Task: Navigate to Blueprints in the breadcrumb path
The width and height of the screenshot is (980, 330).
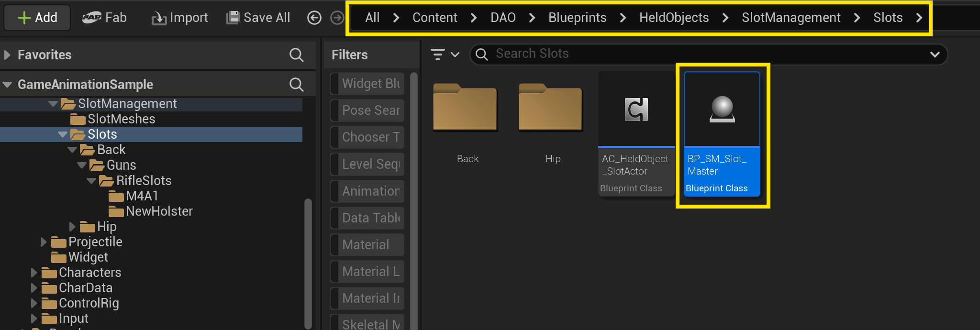Action: 577,18
